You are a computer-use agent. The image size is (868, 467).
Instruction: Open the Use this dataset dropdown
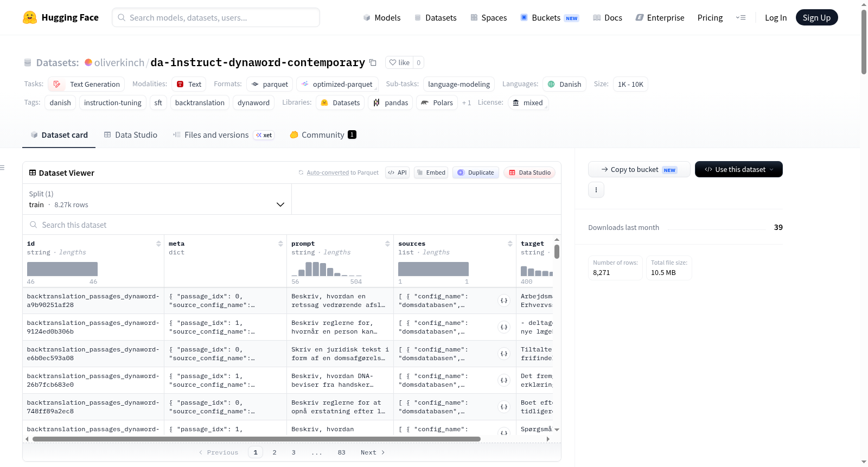(739, 169)
